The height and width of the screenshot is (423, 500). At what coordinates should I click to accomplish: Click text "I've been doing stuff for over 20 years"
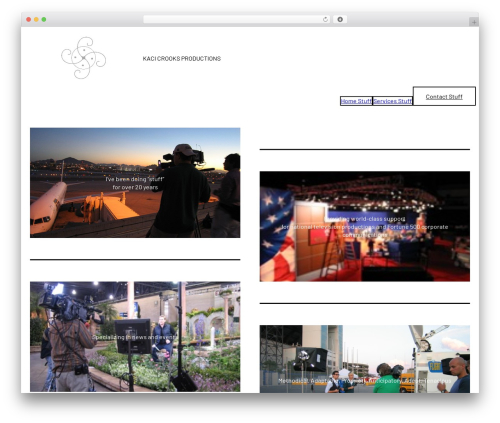[135, 183]
